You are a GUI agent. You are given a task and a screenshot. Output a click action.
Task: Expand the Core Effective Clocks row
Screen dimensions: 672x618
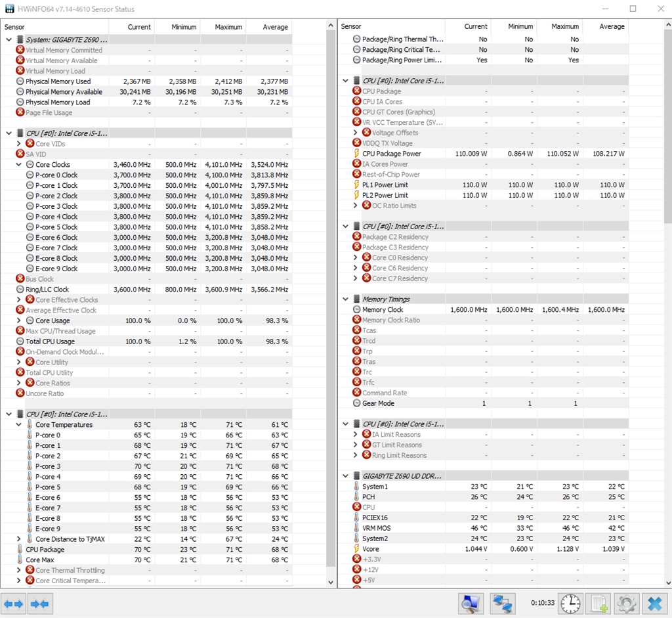18,299
